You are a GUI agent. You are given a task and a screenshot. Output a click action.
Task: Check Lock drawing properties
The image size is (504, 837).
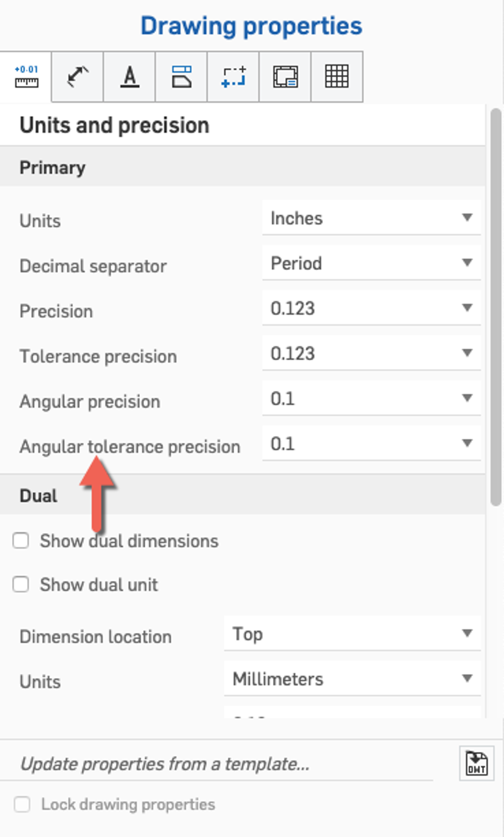22,805
